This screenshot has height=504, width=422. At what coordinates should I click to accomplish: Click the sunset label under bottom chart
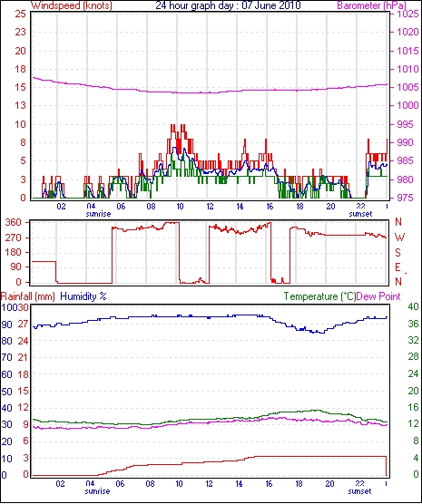point(359,491)
